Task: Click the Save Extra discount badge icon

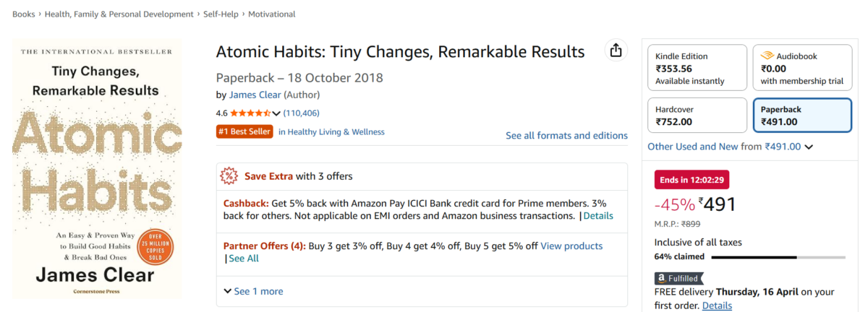Action: pos(230,175)
